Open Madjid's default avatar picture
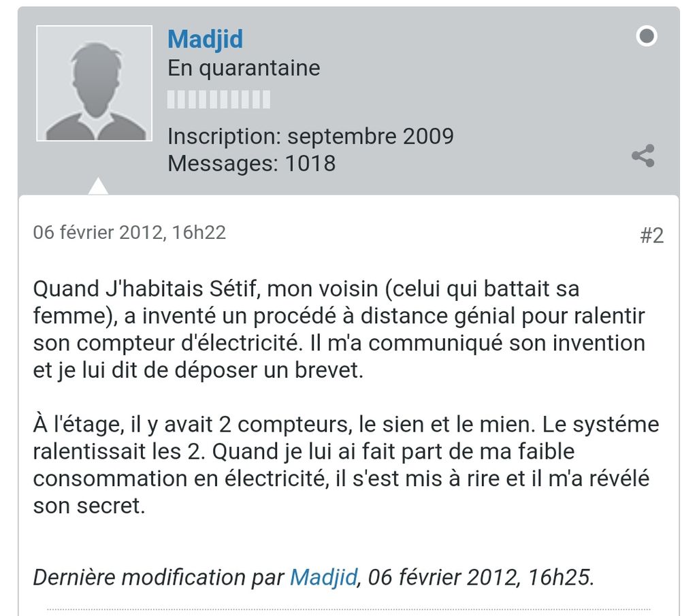This screenshot has width=697, height=616. pos(94,84)
